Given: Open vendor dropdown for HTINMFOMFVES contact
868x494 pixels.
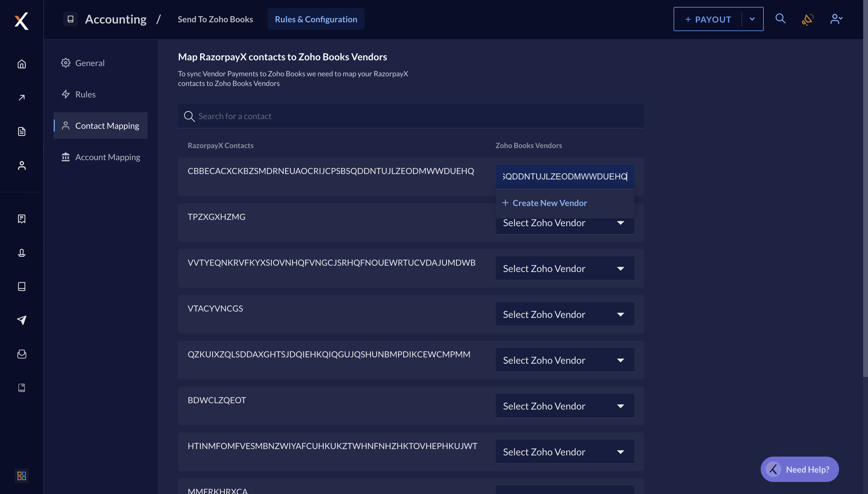Looking at the screenshot, I should (x=565, y=451).
